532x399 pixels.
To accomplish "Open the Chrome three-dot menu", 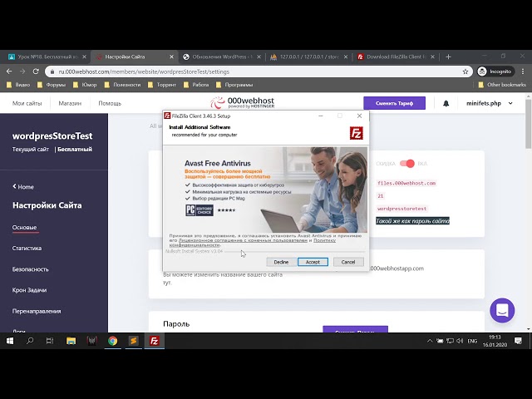I will [523, 71].
